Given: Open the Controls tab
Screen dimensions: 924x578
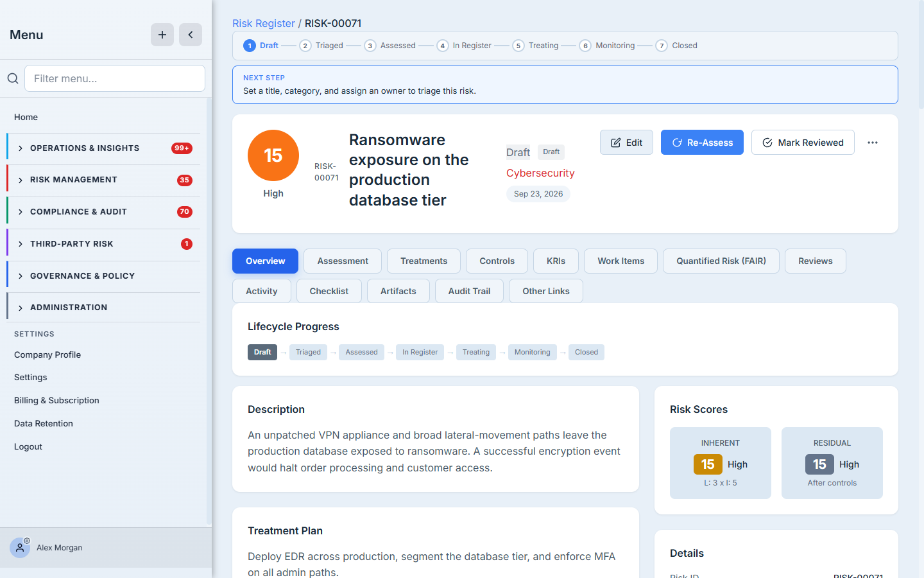Looking at the screenshot, I should pos(497,261).
